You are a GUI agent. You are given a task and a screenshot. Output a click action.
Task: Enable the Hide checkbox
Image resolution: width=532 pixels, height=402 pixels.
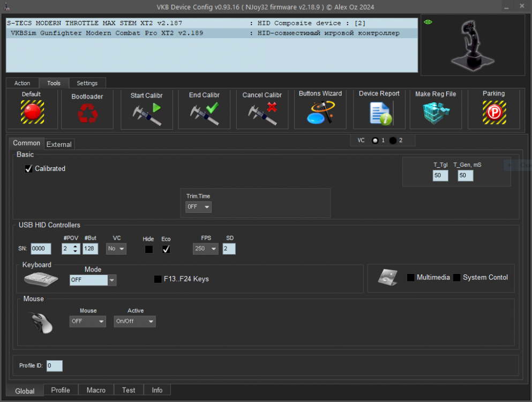coord(148,249)
